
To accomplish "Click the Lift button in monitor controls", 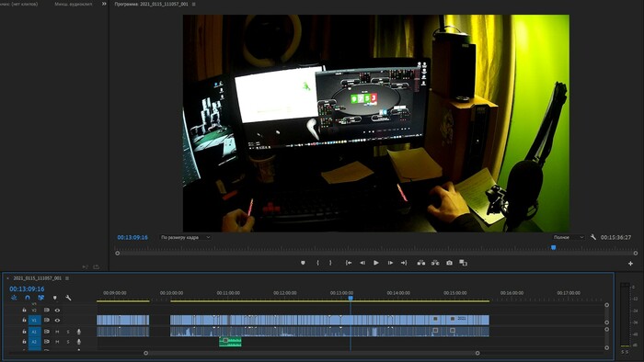I will [x=421, y=263].
